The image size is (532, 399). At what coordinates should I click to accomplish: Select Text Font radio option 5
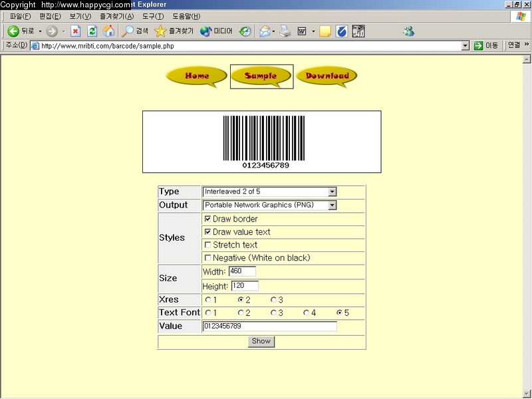pos(339,313)
